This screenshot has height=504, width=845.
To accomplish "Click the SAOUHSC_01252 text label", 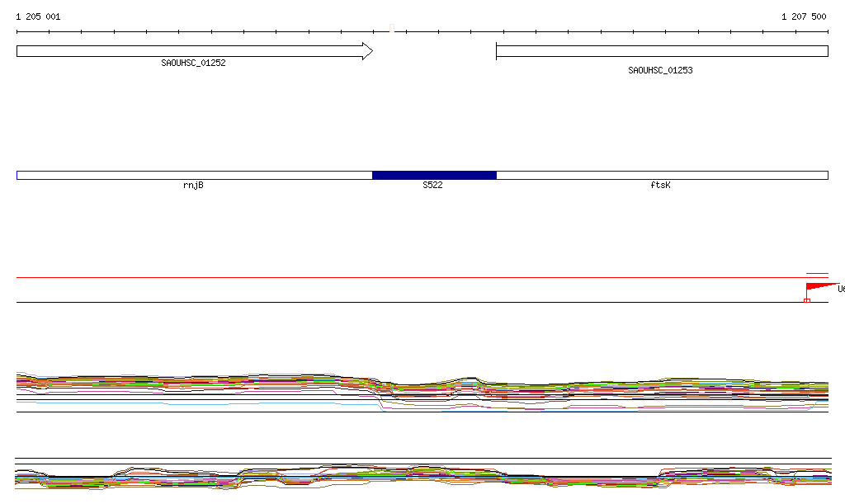I will coord(193,63).
